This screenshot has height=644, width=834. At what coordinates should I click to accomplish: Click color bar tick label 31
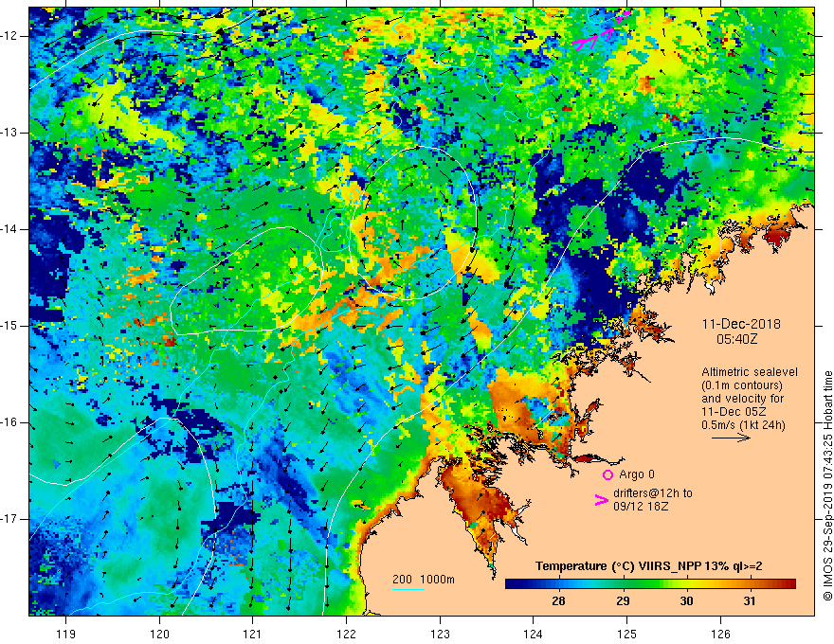point(750,601)
